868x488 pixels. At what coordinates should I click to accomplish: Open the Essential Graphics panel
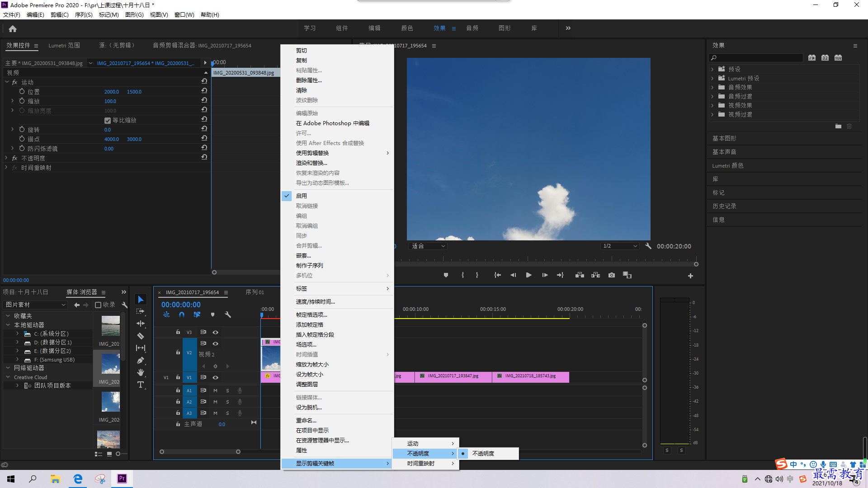[x=724, y=138]
